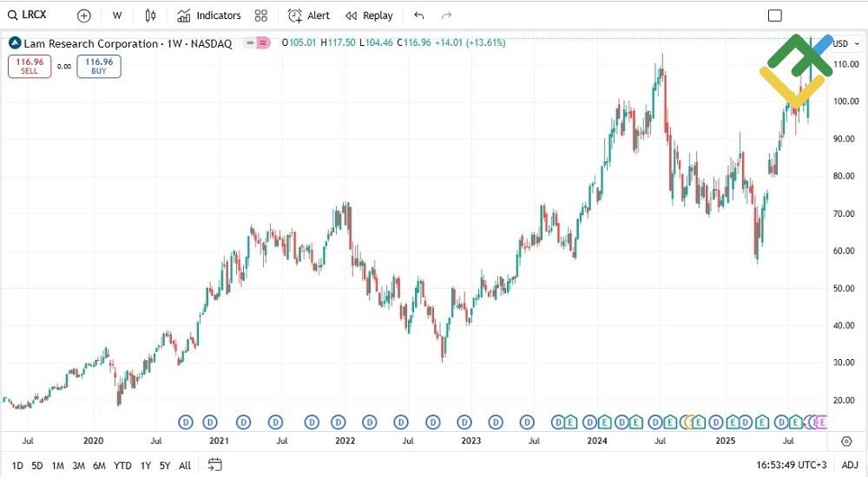
Task: Click the Lam Research logo icon
Action: click(15, 42)
